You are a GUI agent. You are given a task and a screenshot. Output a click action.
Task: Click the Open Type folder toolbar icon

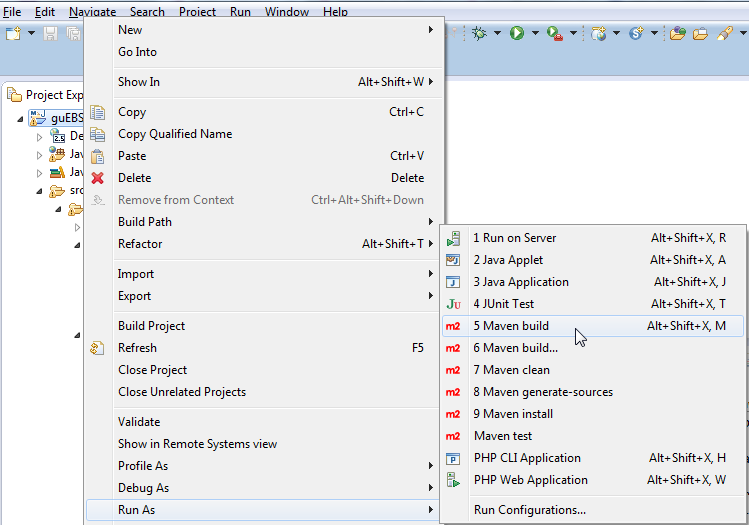pos(677,33)
